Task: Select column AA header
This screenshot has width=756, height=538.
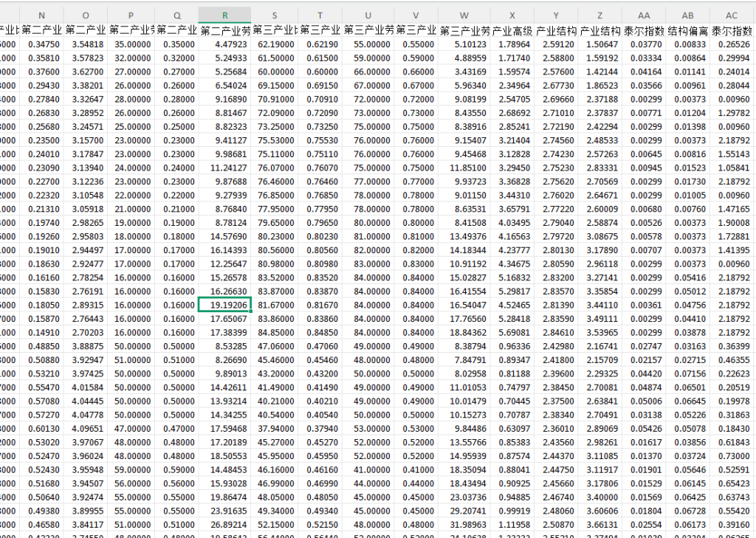Action: pos(644,15)
